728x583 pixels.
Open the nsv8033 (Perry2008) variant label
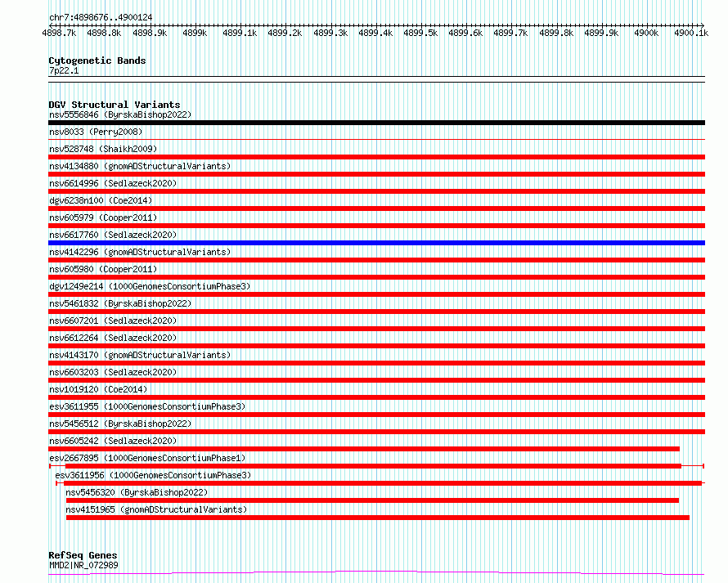point(96,132)
